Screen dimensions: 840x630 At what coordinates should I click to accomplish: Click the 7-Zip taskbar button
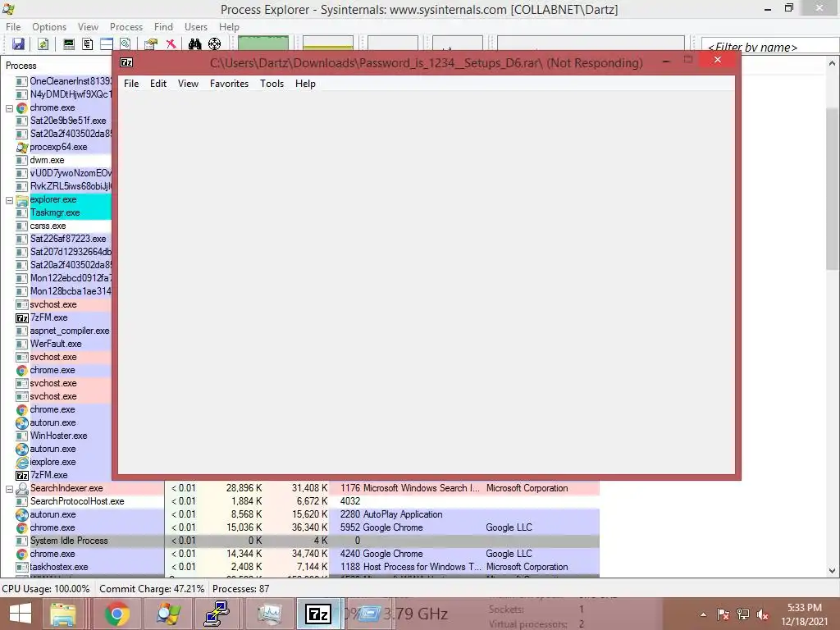point(318,614)
